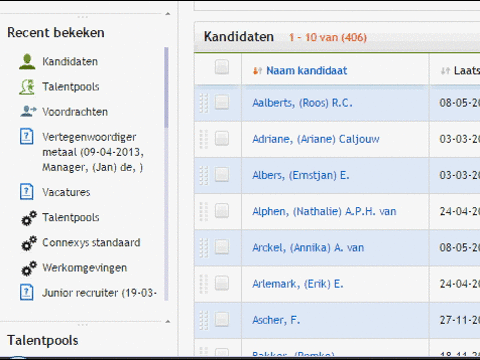Open Connexys standaard gears icon
Viewport: 480px width, 360px height.
[29, 243]
